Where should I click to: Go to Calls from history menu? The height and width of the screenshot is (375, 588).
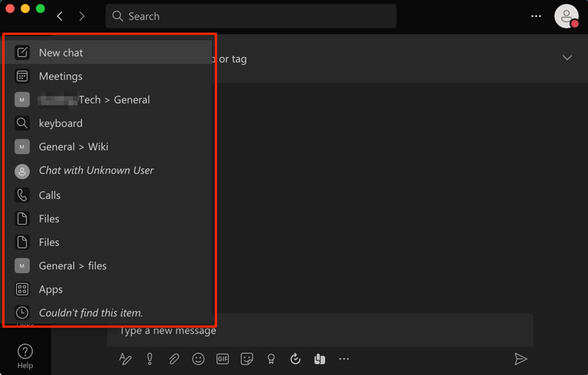click(x=49, y=195)
